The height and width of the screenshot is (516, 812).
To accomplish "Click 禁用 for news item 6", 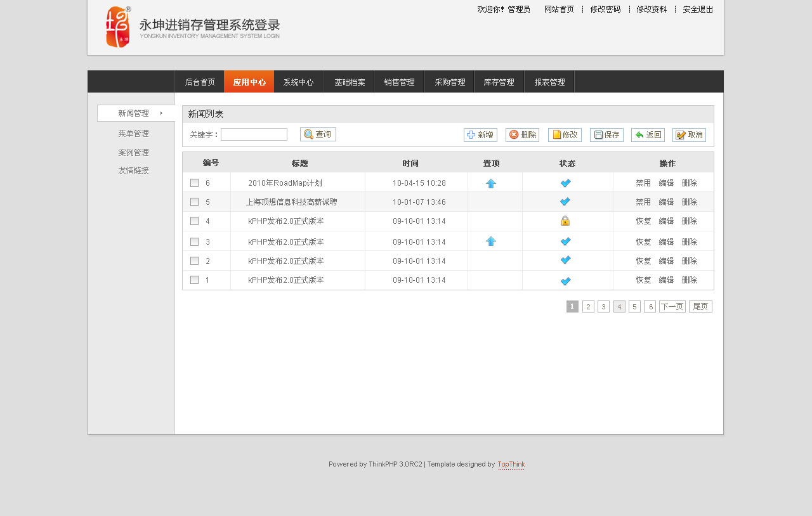I will tap(643, 183).
